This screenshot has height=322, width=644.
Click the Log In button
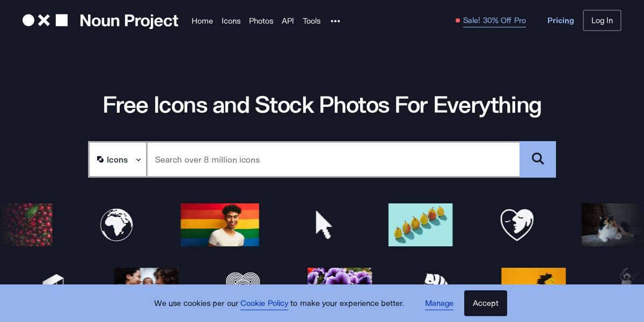pos(602,20)
